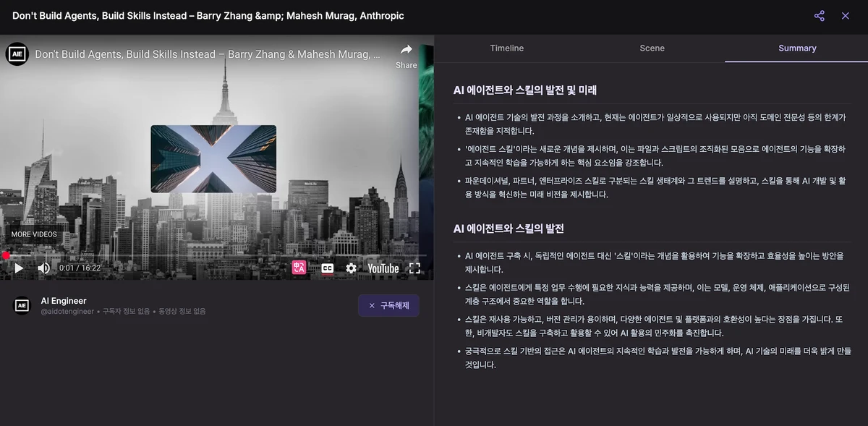The height and width of the screenshot is (426, 868).
Task: Click the @aidotengineer handle
Action: [x=67, y=312]
